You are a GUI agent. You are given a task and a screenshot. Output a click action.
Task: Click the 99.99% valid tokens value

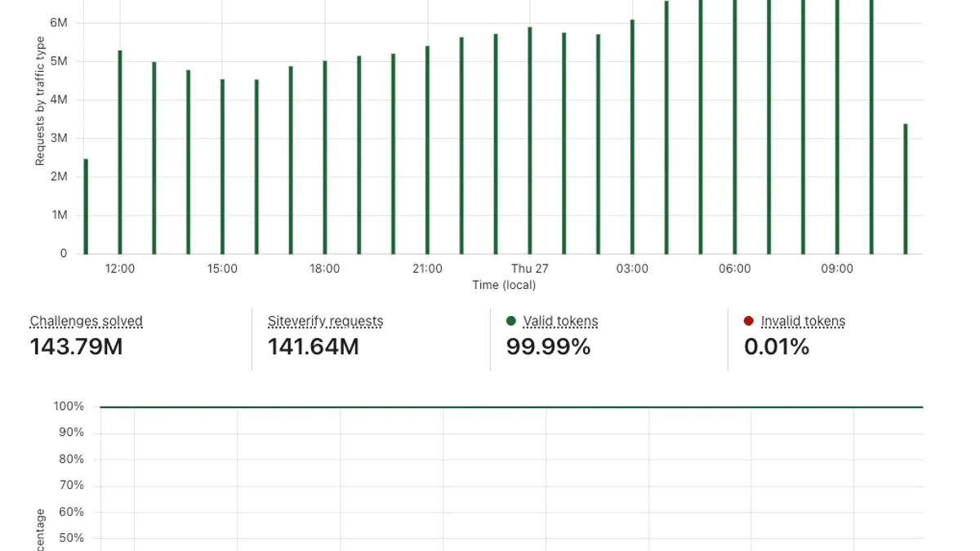click(549, 347)
